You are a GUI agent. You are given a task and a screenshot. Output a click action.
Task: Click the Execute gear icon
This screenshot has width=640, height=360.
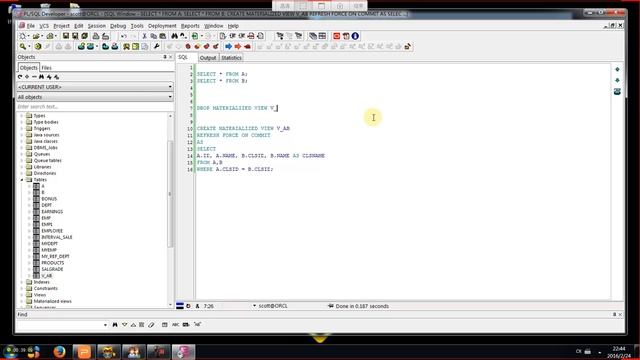coord(38,47)
